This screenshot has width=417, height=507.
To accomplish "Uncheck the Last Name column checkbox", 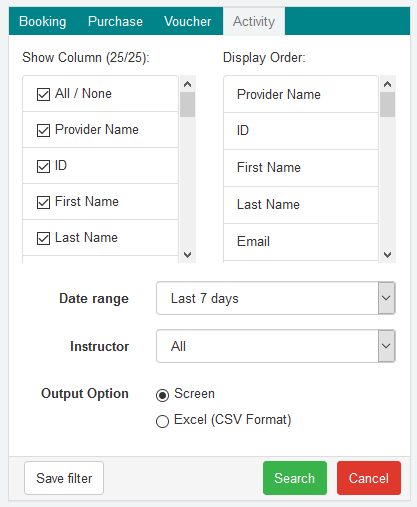I will pyautogui.click(x=43, y=238).
